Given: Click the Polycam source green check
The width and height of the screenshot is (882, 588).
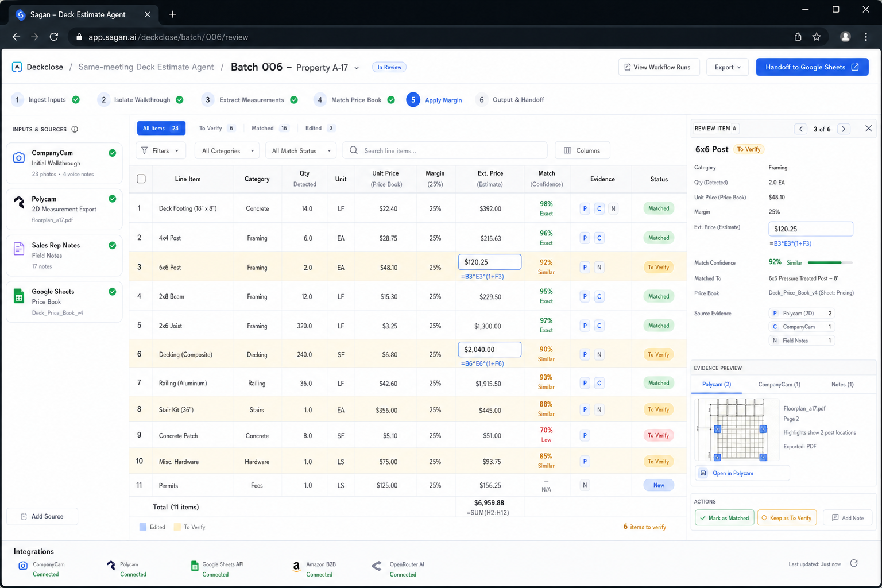Looking at the screenshot, I should pyautogui.click(x=113, y=199).
